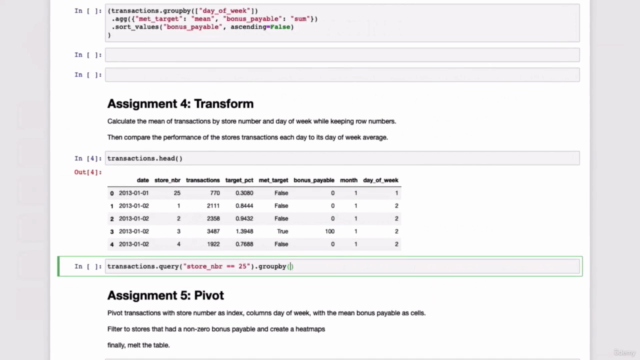Click the Assignment 5: Pivot heading
640x360 pixels.
tap(165, 296)
